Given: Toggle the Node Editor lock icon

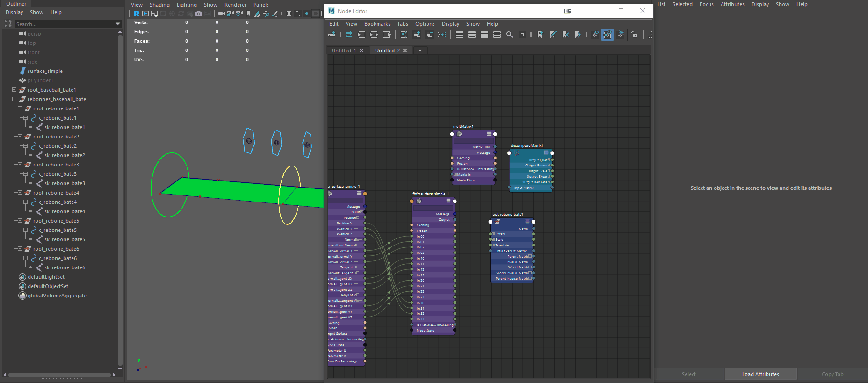Looking at the screenshot, I should [635, 35].
